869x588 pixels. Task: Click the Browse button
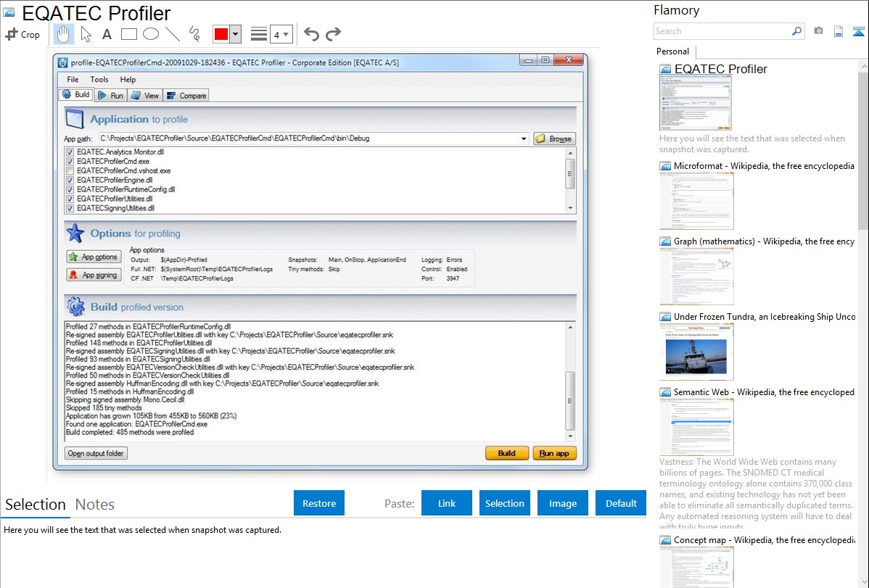click(x=554, y=138)
